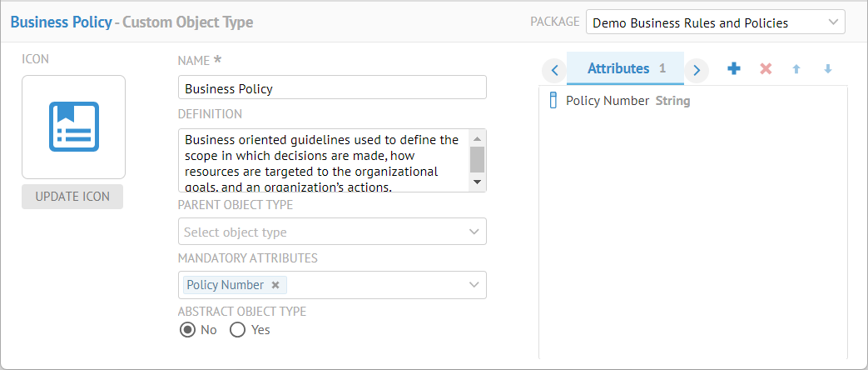This screenshot has width=868, height=370.
Task: Click the Business Policy document icon preview
Action: point(73,127)
